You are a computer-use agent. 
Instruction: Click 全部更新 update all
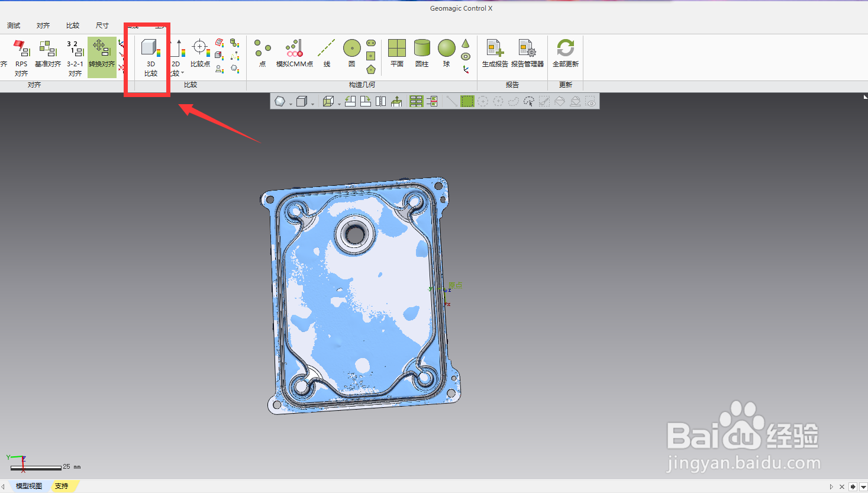click(x=566, y=54)
